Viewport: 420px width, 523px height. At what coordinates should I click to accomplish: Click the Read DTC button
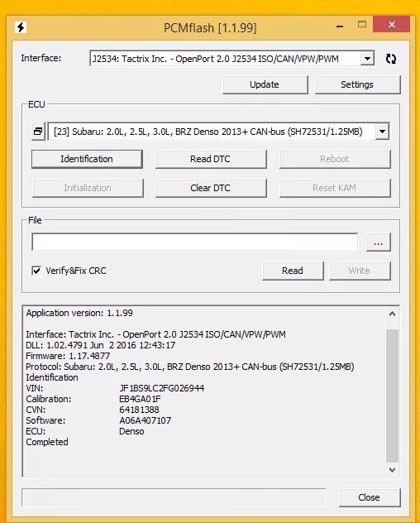click(x=211, y=159)
